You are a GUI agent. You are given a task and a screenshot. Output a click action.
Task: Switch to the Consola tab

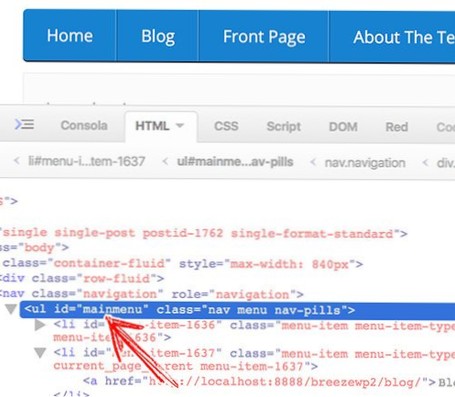[x=84, y=126]
